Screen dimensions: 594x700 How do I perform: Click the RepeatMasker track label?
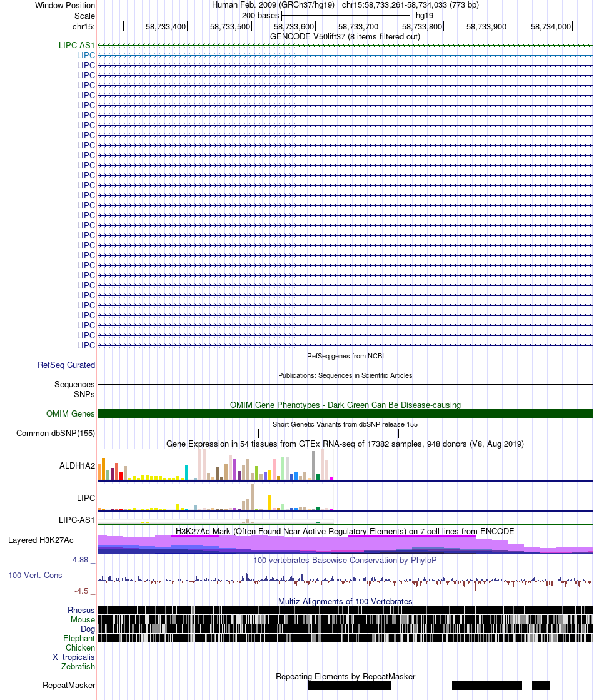click(69, 685)
